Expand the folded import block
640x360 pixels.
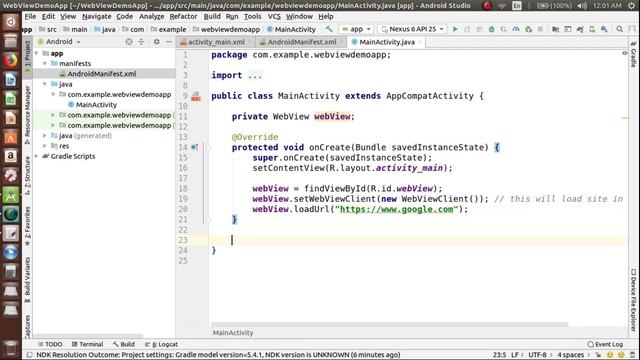click(x=255, y=76)
